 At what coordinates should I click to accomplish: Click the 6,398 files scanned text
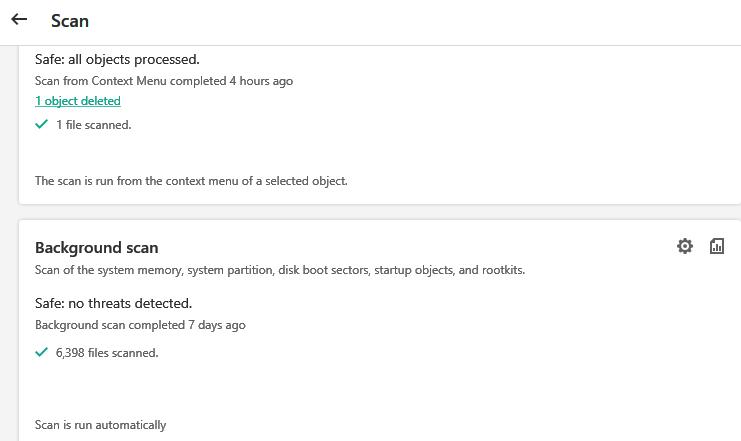tap(107, 353)
